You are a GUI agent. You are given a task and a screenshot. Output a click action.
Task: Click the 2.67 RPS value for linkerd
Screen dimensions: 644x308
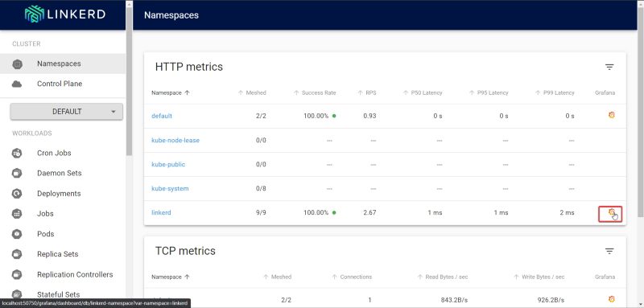click(x=369, y=213)
